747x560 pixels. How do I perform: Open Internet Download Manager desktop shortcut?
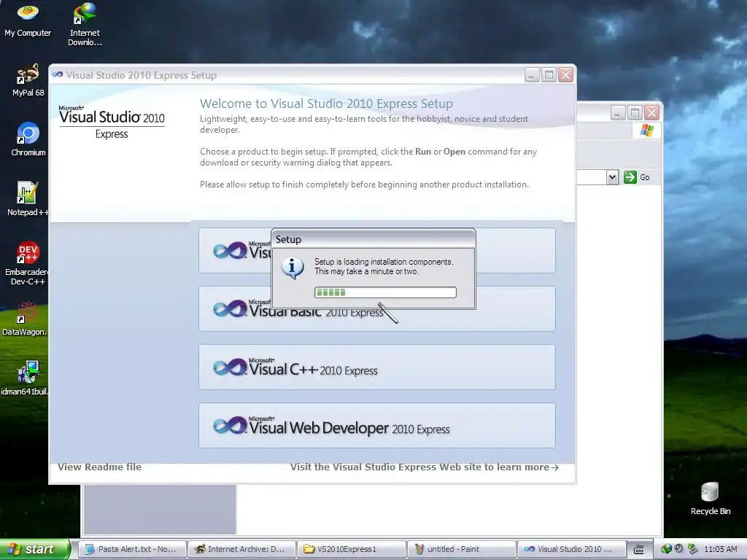(x=85, y=24)
